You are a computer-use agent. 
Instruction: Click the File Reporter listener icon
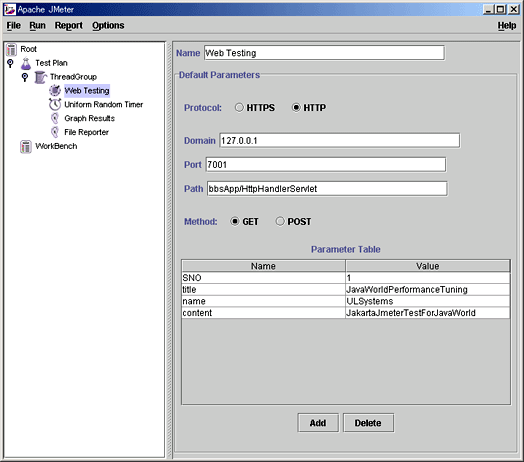click(55, 132)
